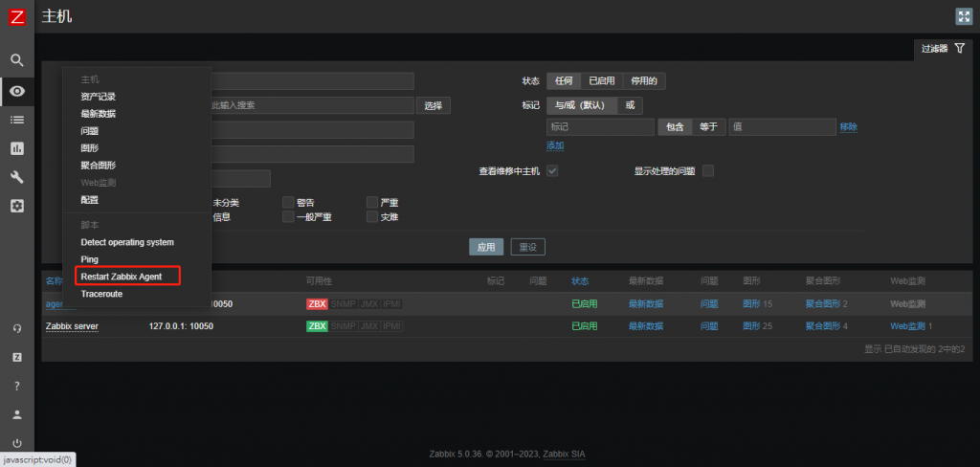This screenshot has height=467, width=980.
Task: Click the 值 tag value field
Action: tap(783, 127)
